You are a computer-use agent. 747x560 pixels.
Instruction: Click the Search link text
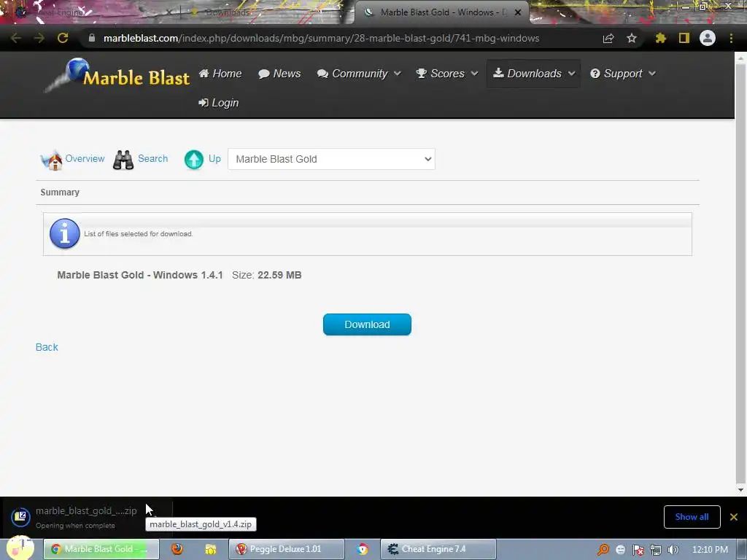pos(153,158)
